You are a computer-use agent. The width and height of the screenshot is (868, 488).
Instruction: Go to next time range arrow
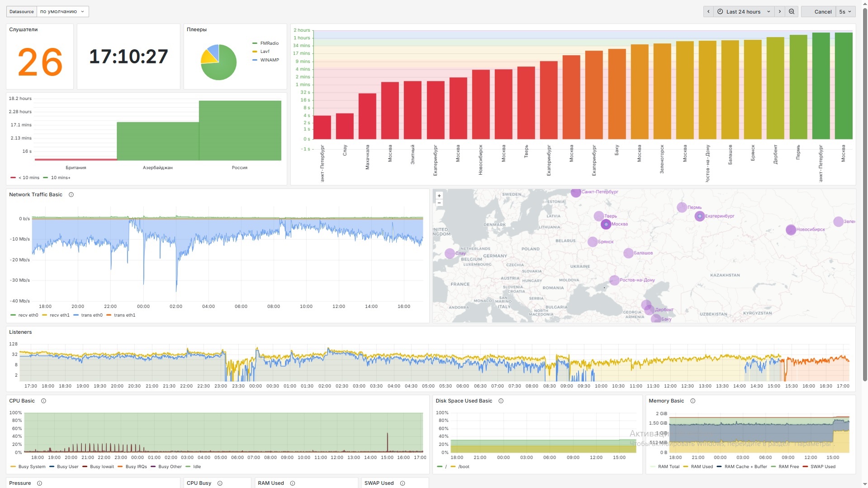pos(780,12)
